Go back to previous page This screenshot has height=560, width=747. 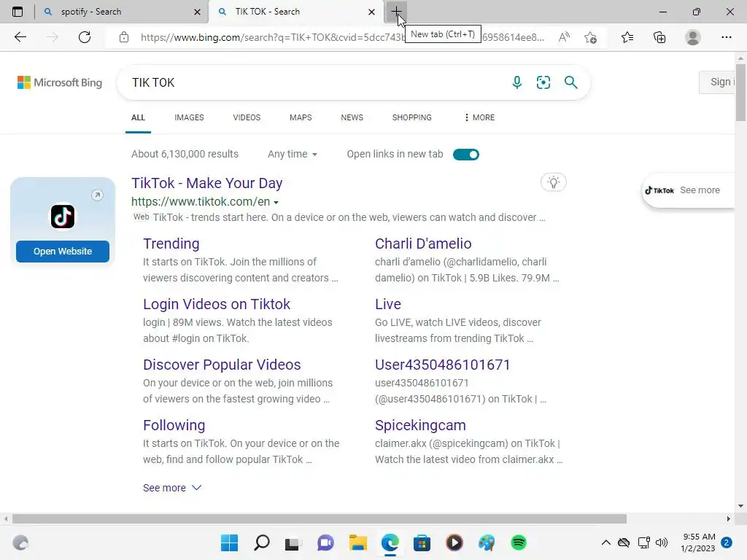point(20,37)
